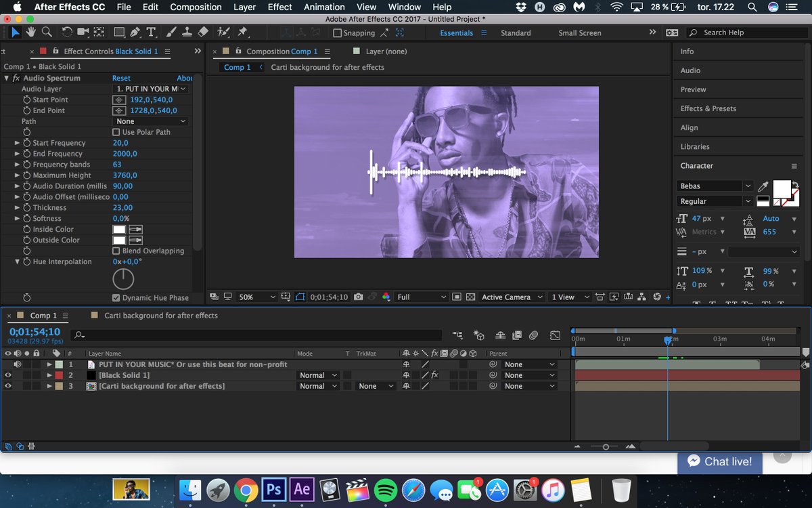The width and height of the screenshot is (812, 508).
Task: Mute audio of PUT IN YOUR MUSIC layer
Action: click(x=18, y=364)
